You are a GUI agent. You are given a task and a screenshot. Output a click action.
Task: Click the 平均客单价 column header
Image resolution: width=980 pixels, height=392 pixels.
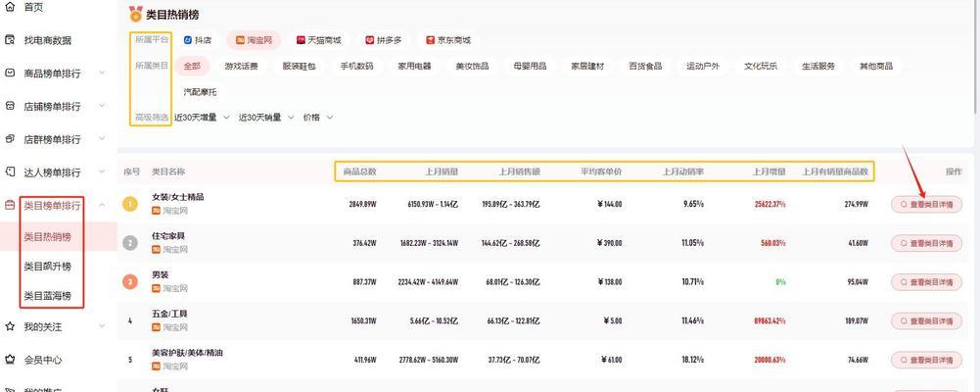pos(601,171)
